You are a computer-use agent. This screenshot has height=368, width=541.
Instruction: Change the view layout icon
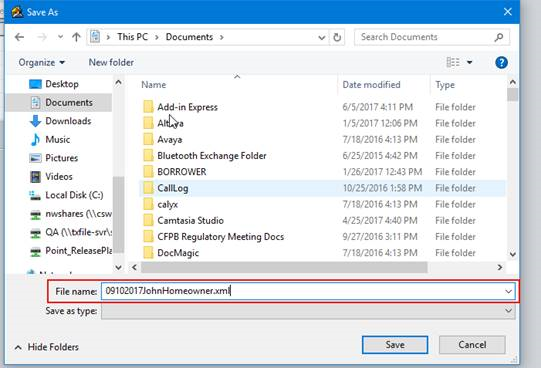453,62
